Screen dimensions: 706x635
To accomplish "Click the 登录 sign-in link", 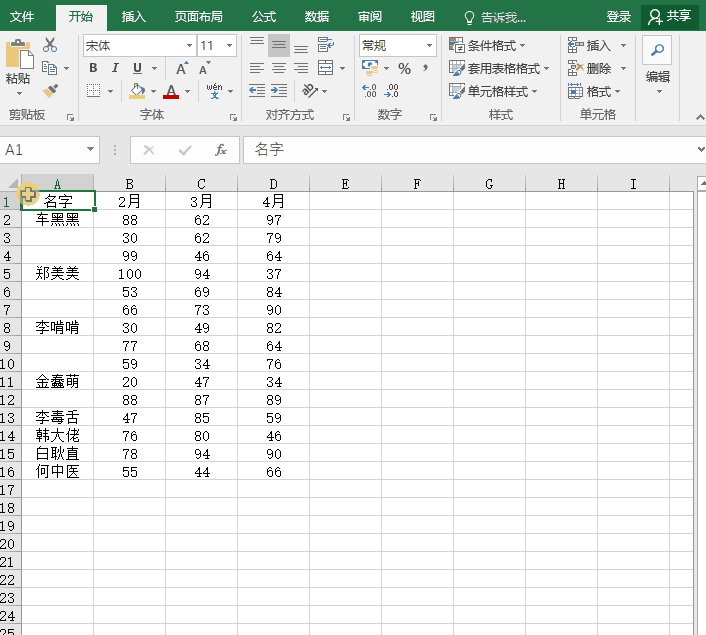I will pyautogui.click(x=619, y=17).
